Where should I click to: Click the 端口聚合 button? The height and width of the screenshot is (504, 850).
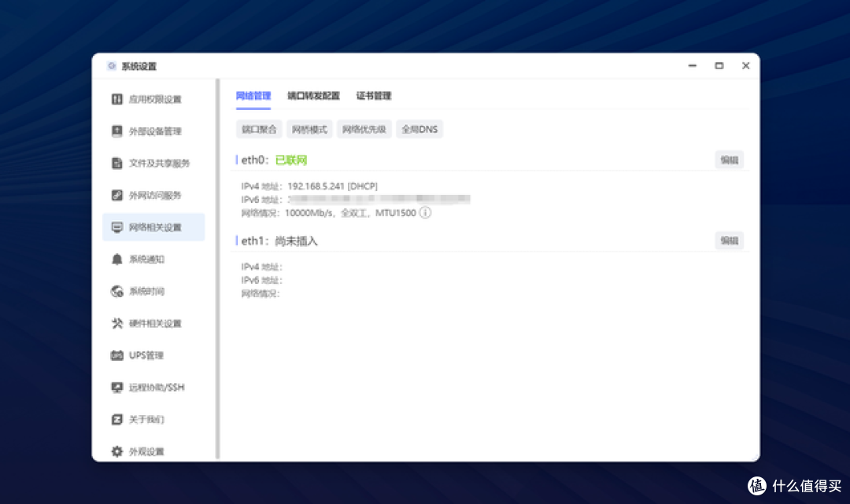click(x=259, y=129)
